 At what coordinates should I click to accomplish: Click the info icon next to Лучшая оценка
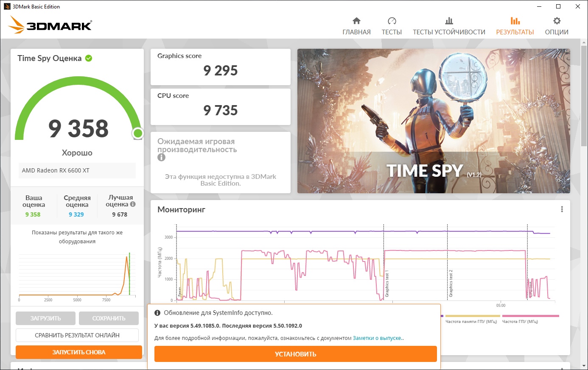click(x=133, y=204)
